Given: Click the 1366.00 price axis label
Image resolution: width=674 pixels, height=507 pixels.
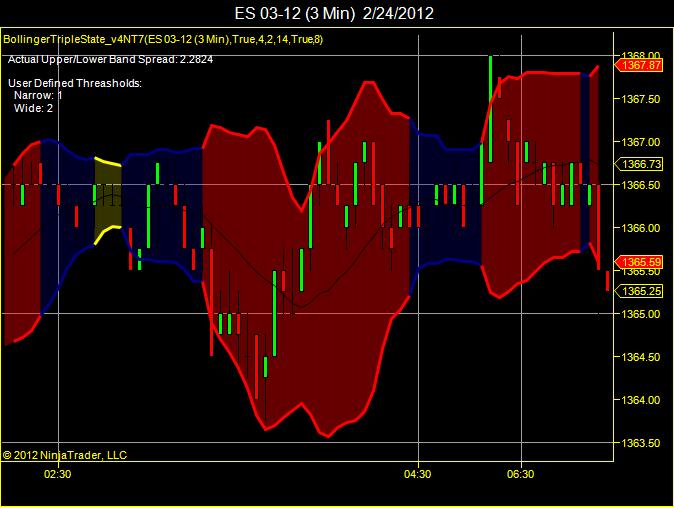Looking at the screenshot, I should (641, 228).
